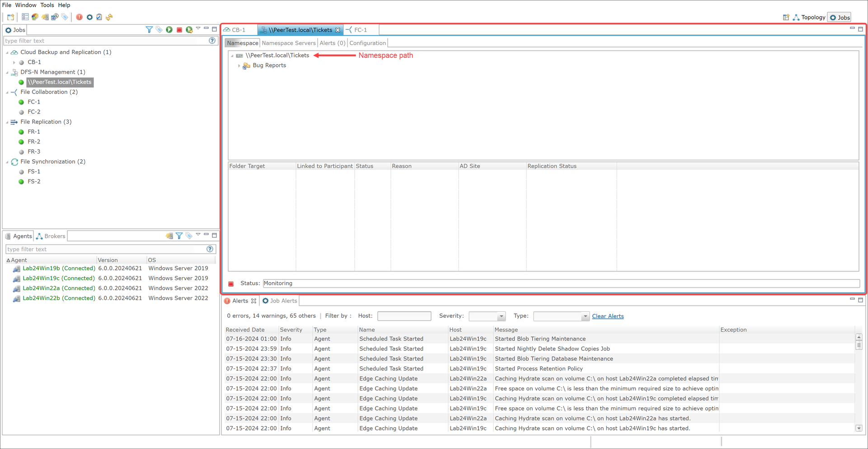The image size is (868, 449).
Task: Click the red exclamation alerts toolbar icon
Action: pos(79,17)
